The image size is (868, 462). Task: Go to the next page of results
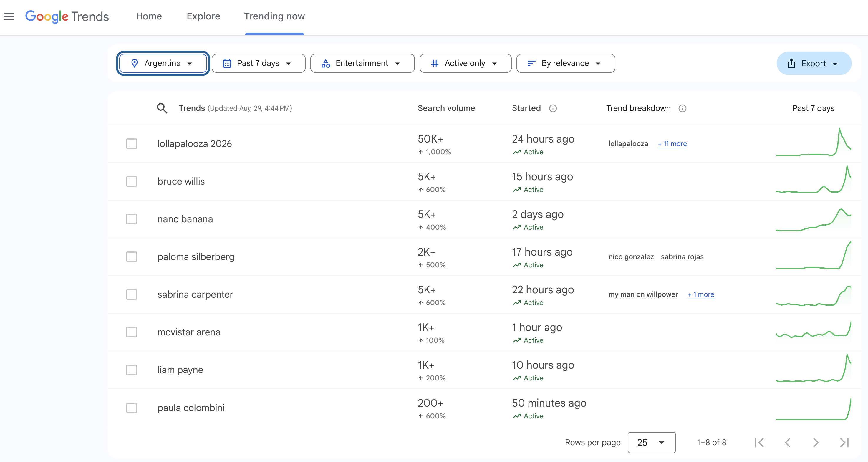pos(816,443)
